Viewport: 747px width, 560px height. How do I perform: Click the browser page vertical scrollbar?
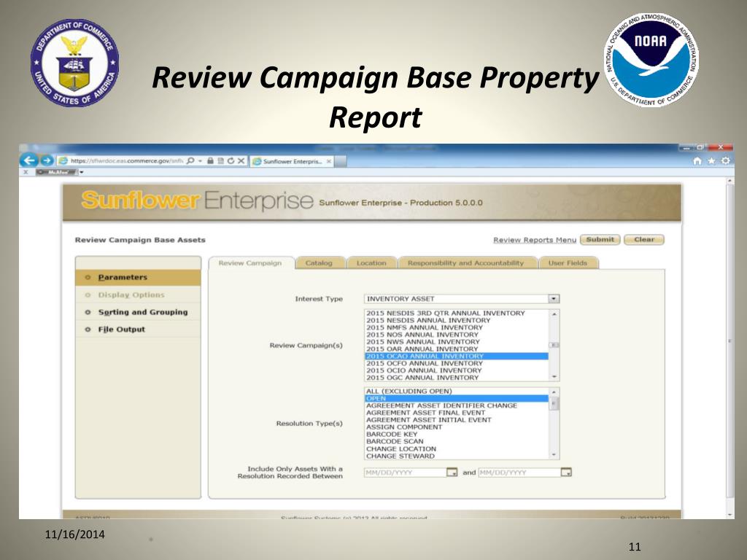coord(729,341)
